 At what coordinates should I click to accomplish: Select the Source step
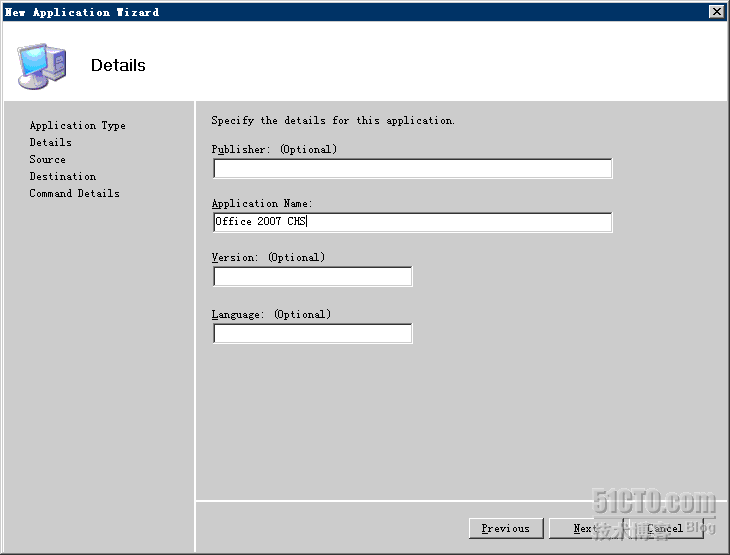47,159
